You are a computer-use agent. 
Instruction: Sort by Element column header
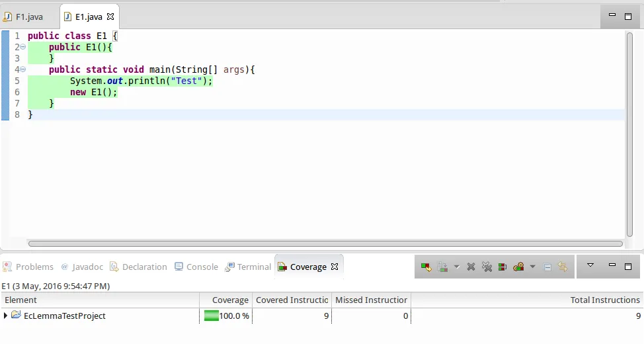[x=101, y=300]
